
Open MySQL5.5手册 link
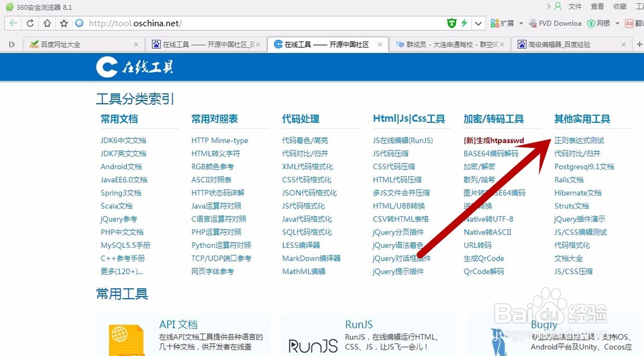(126, 245)
